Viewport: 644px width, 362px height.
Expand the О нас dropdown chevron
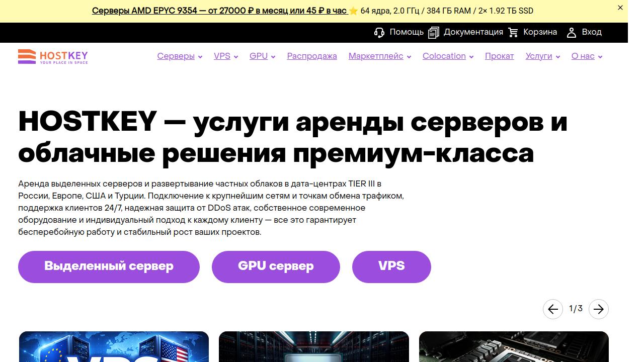600,57
